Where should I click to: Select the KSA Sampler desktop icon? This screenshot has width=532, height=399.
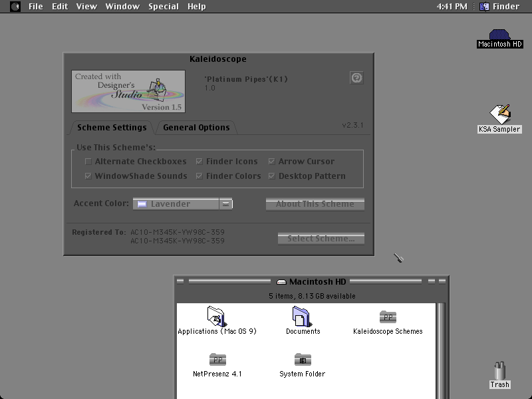500,114
